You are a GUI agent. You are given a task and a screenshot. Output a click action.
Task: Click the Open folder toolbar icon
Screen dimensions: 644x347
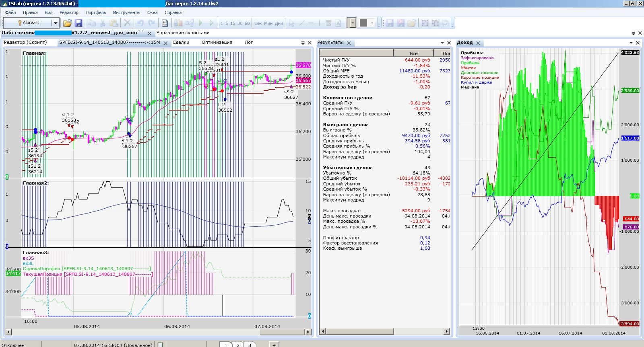click(x=67, y=23)
